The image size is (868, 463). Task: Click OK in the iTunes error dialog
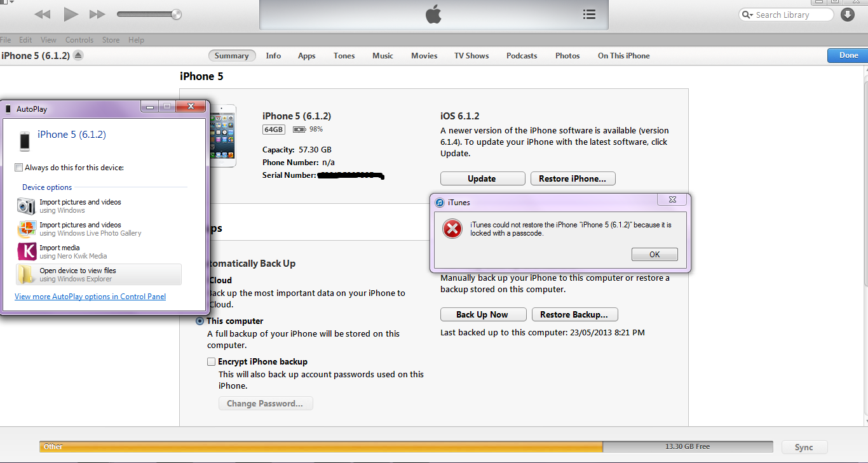[654, 254]
